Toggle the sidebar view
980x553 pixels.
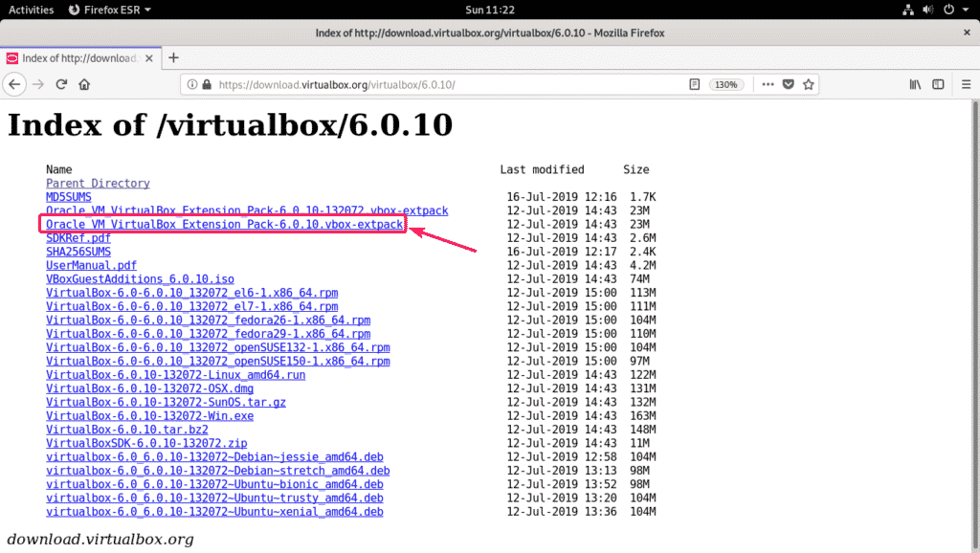click(938, 84)
